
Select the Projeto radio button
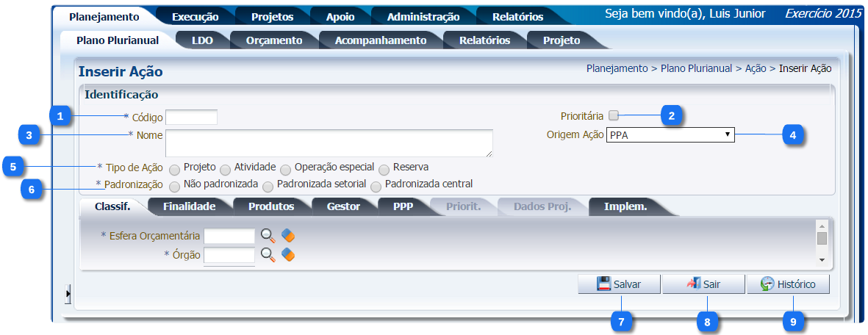coord(174,168)
